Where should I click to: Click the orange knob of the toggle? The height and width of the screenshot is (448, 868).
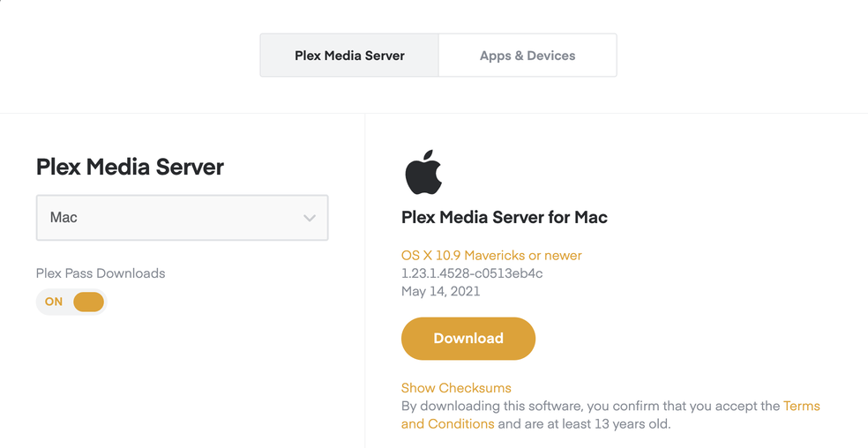88,302
